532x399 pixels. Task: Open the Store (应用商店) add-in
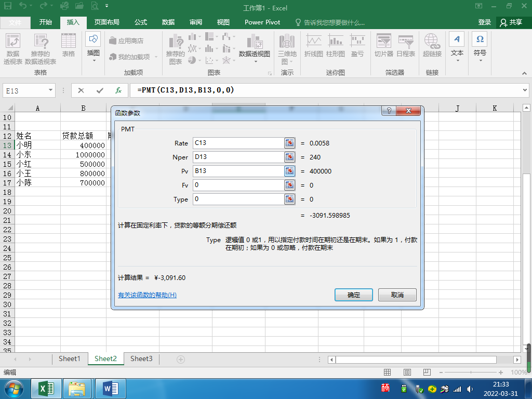[x=126, y=41]
